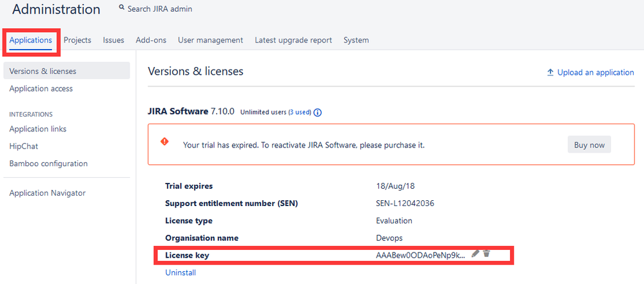
Task: Click the license key text AAABew0ODAoPeNp9k...
Action: tap(421, 255)
